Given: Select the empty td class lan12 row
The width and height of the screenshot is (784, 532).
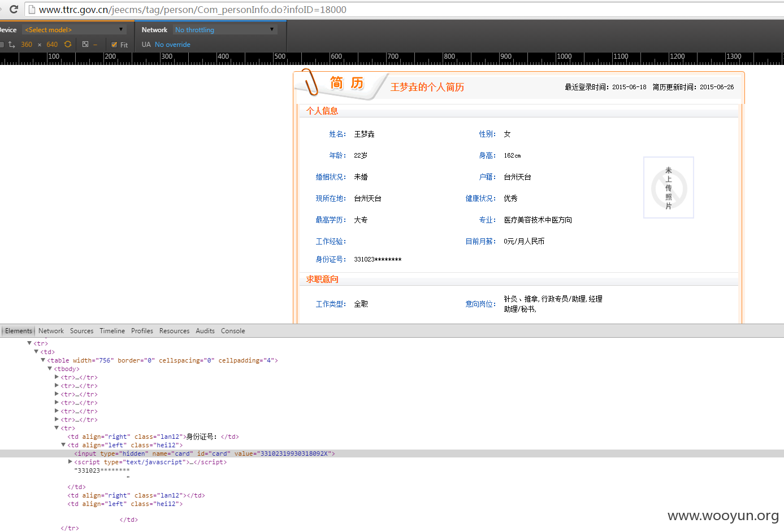Looking at the screenshot, I should 136,495.
